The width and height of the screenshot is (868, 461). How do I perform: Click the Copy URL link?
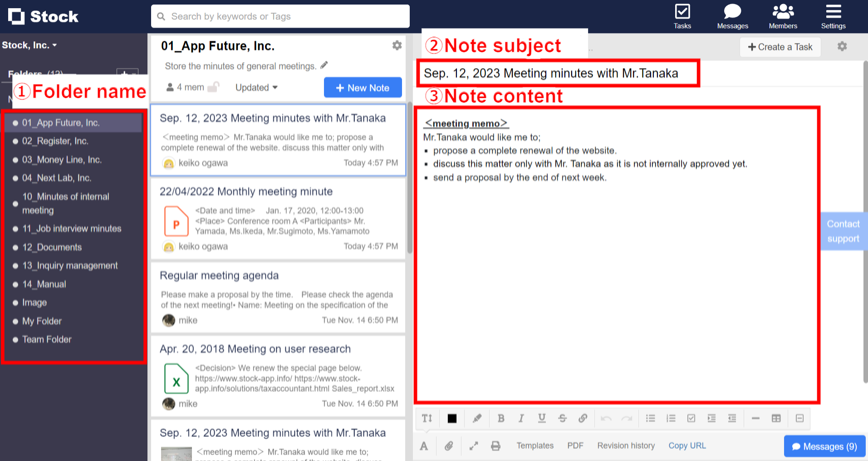coord(687,446)
